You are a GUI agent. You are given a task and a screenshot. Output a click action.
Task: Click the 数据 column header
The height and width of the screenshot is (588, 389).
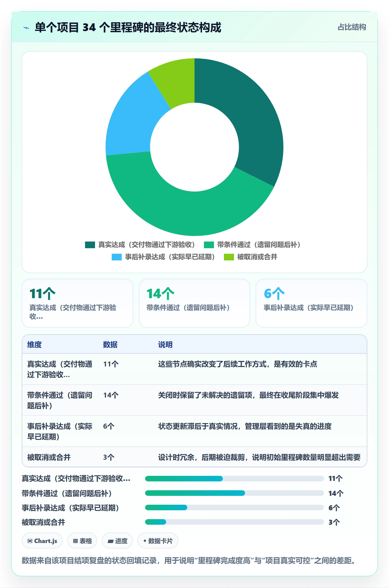110,345
